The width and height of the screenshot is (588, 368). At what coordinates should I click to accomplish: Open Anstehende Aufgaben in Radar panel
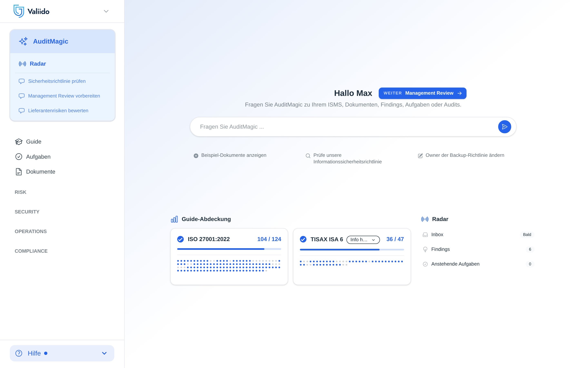(455, 264)
